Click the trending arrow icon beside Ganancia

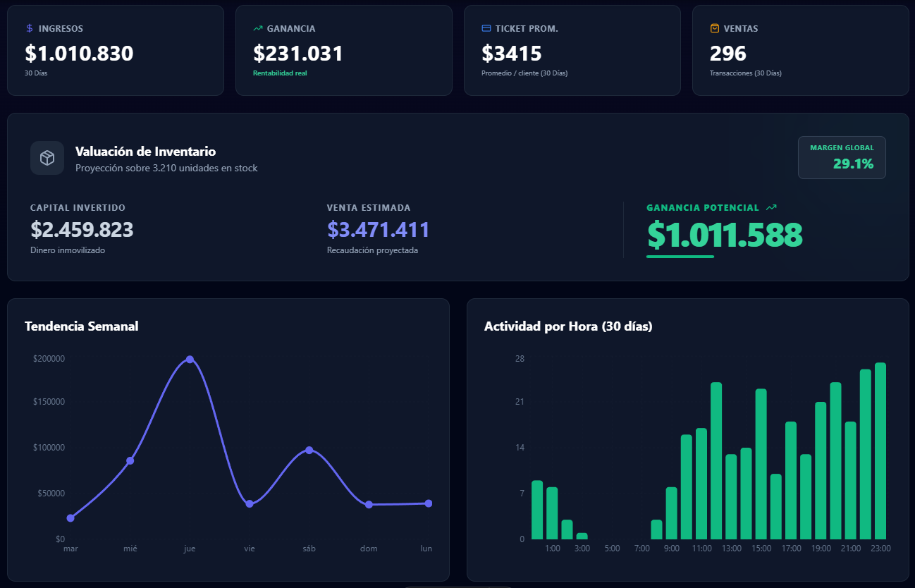pos(257,29)
